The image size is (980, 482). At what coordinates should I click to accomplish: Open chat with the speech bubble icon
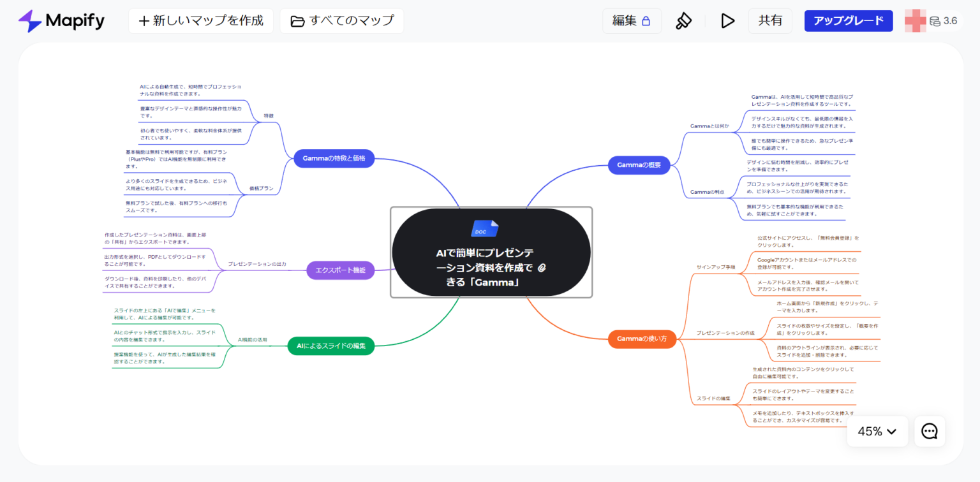pos(929,431)
